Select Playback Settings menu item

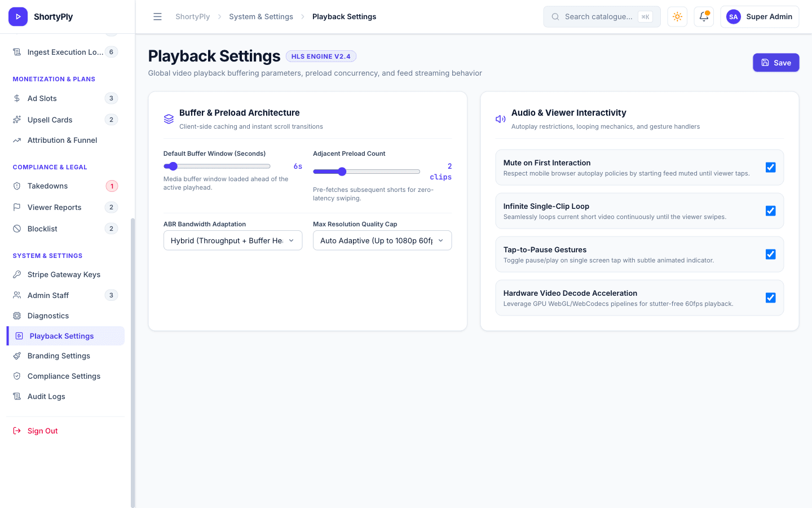click(x=65, y=336)
